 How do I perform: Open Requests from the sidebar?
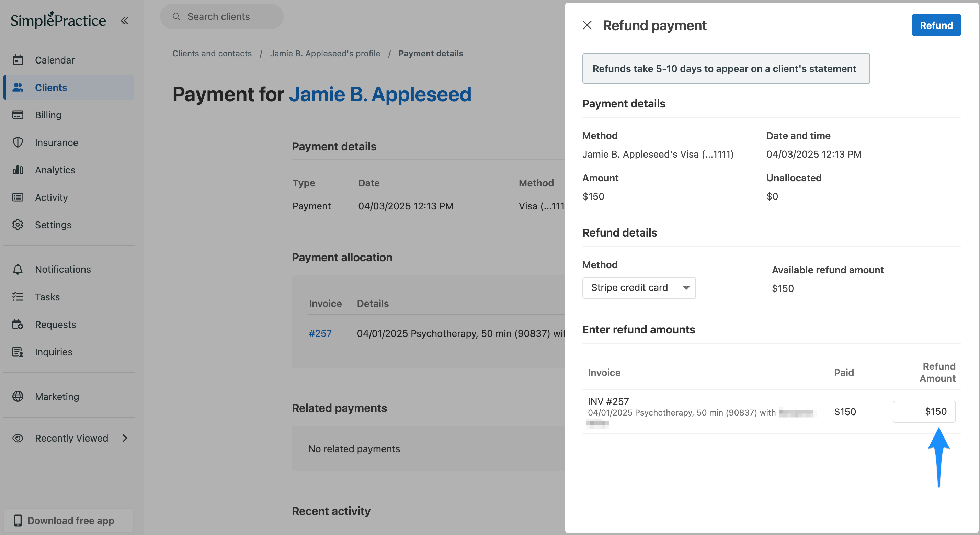point(68,324)
